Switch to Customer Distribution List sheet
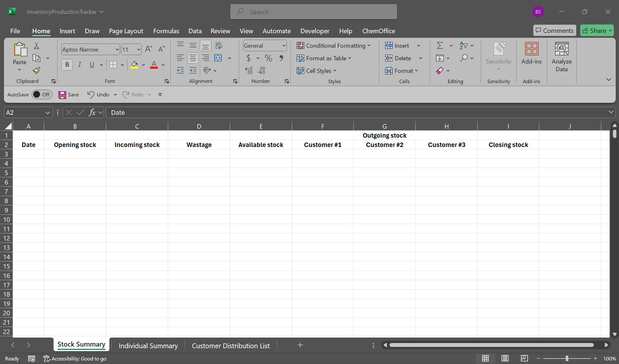Screen dimensions: 619x364 (230, 346)
